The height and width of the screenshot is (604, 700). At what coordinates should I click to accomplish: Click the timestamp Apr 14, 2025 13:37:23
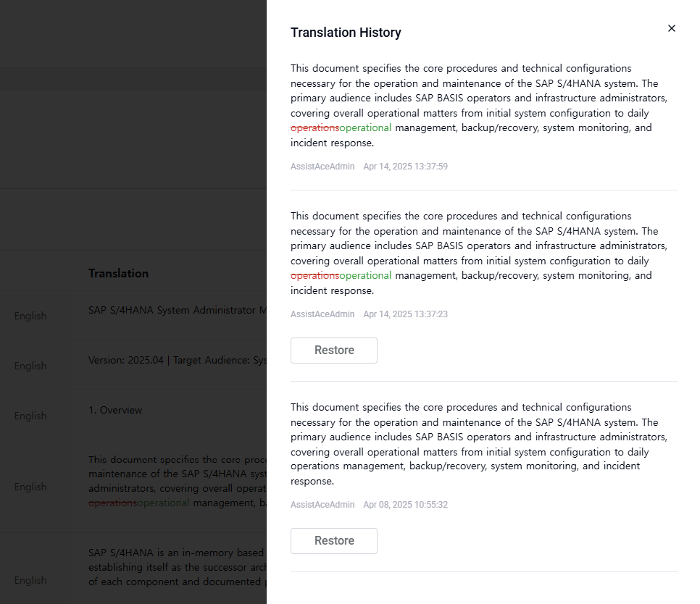coord(405,314)
